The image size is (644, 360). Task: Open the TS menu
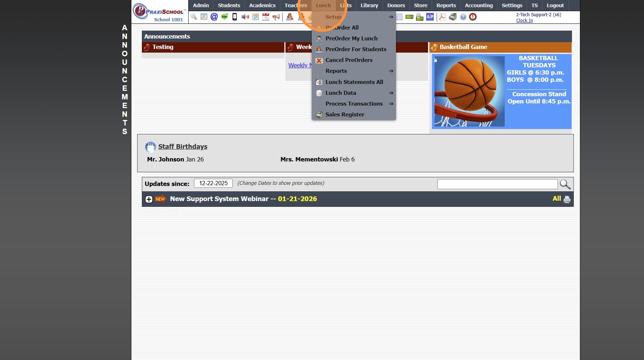[x=535, y=5]
